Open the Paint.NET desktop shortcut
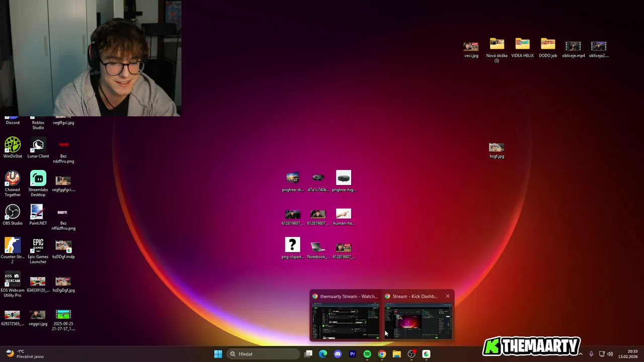This screenshot has height=362, width=644. tap(38, 215)
